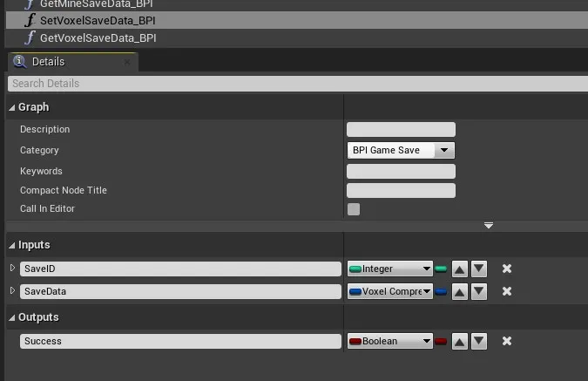Show advanced Graph properties arrow
The image size is (588, 381).
(489, 226)
